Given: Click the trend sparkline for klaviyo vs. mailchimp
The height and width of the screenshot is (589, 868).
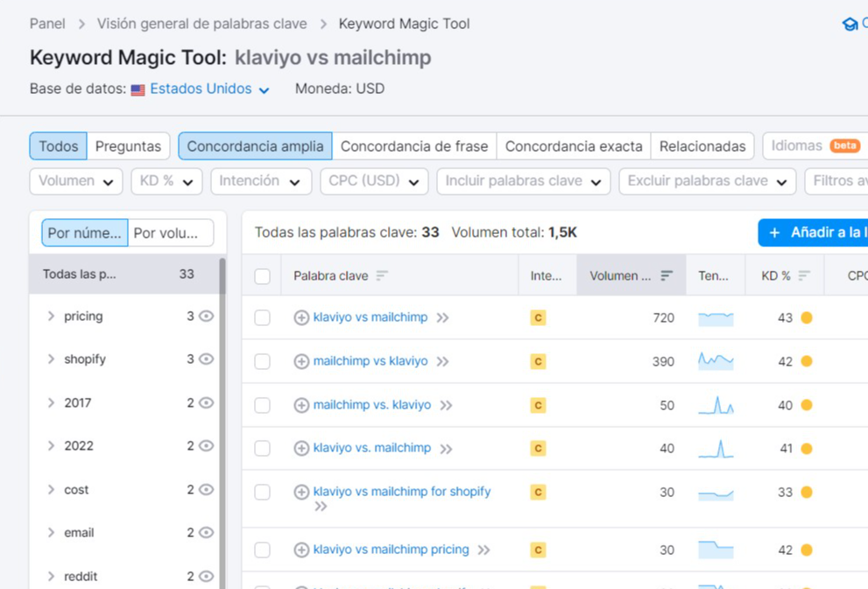Looking at the screenshot, I should [x=716, y=449].
